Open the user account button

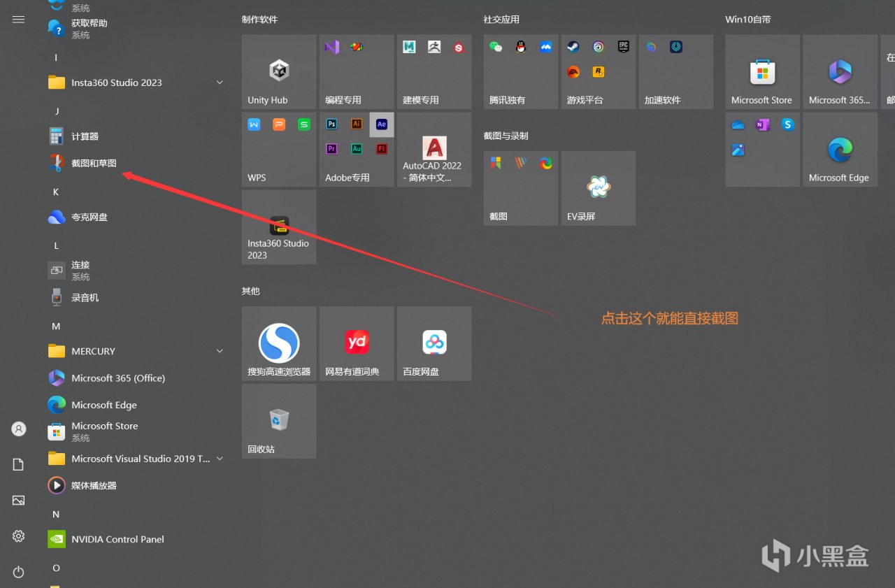(19, 429)
